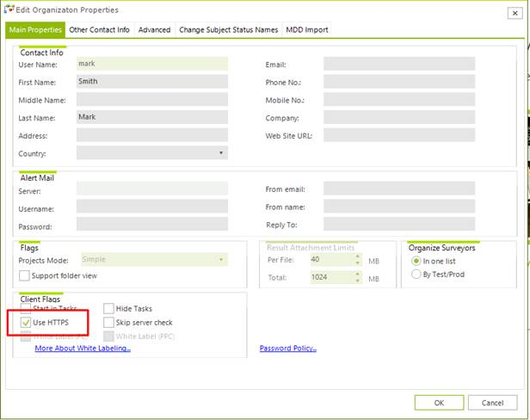Confirm changes with OK button
Viewport: 530px width, 420px height.
(x=439, y=403)
